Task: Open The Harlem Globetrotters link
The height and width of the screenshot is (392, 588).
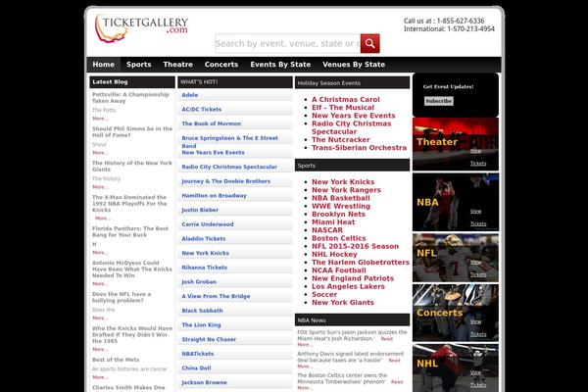Action: coord(361,263)
